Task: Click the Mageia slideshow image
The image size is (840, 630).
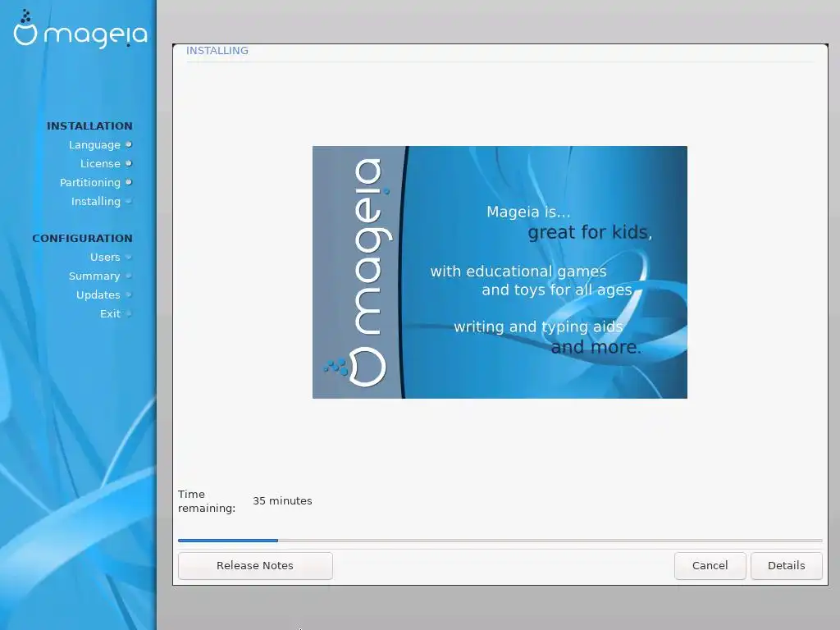Action: click(x=500, y=272)
